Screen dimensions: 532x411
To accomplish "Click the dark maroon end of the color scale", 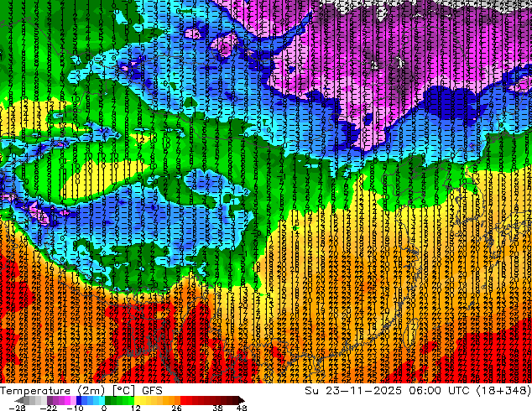I will [240, 400].
